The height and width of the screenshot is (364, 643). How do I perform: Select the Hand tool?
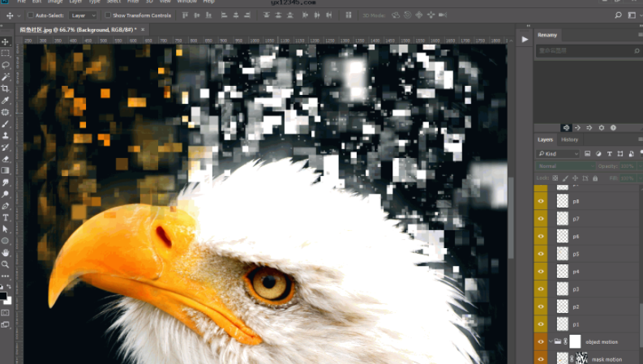[6, 253]
